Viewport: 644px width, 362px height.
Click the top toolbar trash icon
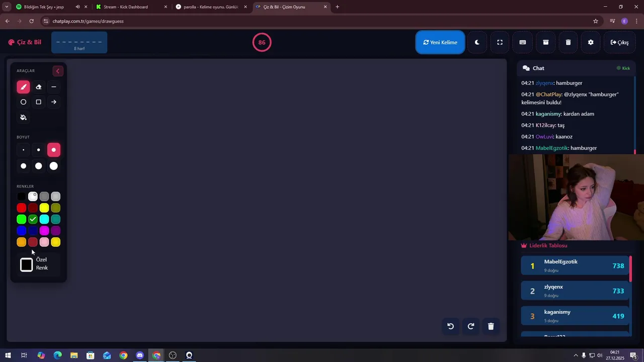(x=568, y=42)
